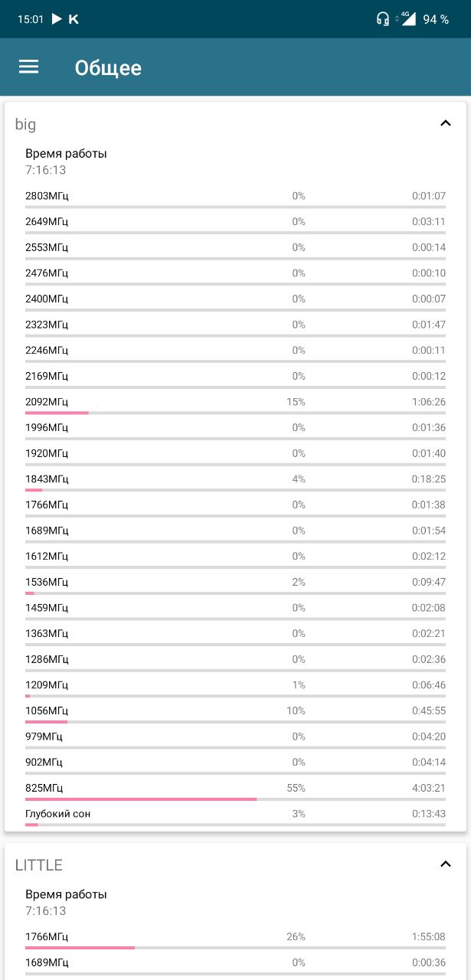Select the 825МГц frequency row
The width and height of the screenshot is (471, 980).
235,789
